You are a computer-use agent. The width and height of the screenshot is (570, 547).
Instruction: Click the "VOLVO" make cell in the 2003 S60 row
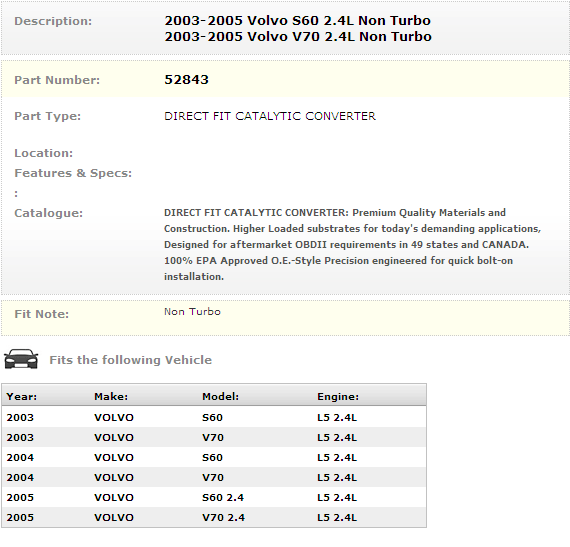114,418
